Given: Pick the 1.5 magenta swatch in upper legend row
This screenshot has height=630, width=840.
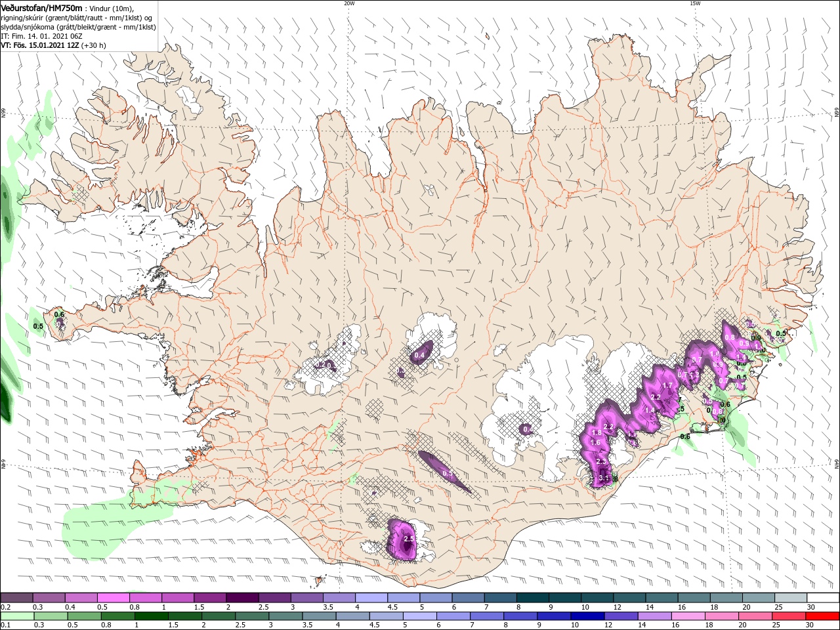Looking at the screenshot, I should point(210,597).
